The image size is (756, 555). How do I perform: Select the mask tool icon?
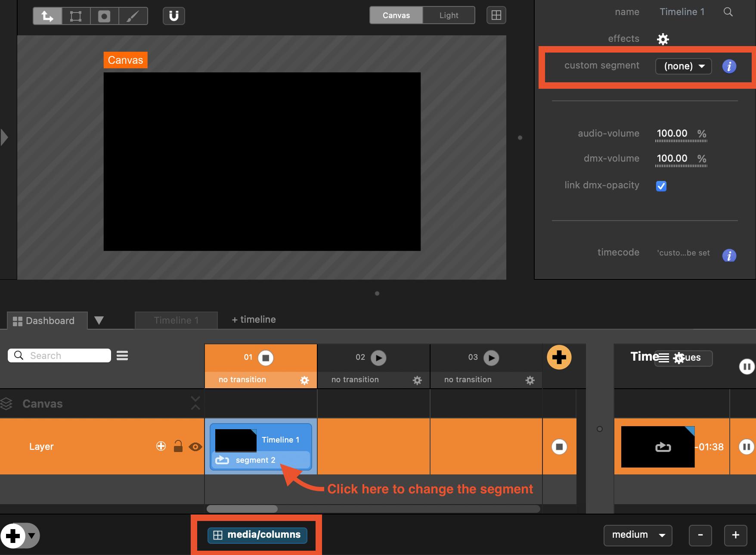click(x=104, y=16)
